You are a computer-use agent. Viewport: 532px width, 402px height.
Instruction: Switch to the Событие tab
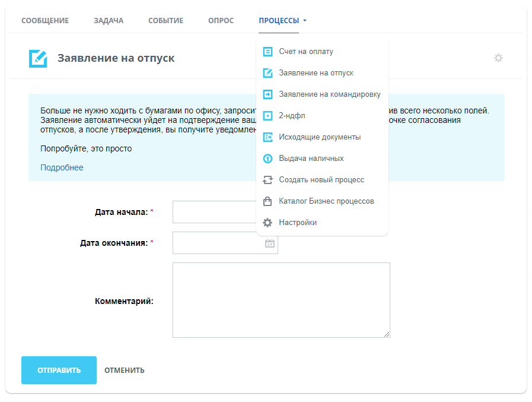[165, 20]
